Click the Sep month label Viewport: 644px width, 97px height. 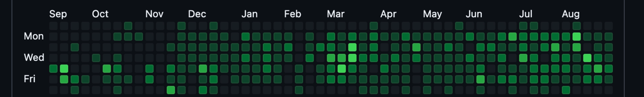[58, 14]
